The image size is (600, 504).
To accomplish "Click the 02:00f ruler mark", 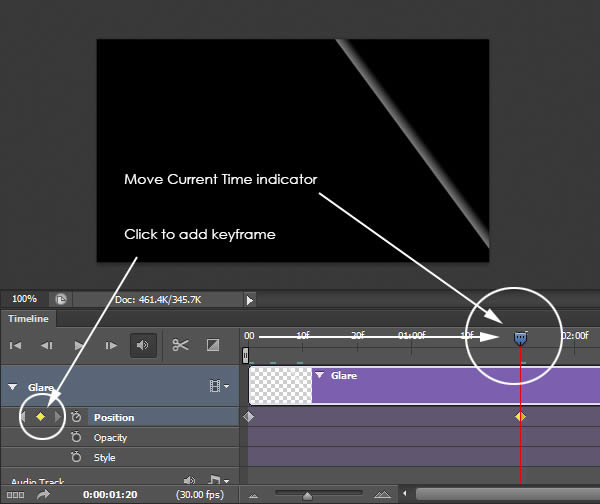I will coord(575,336).
